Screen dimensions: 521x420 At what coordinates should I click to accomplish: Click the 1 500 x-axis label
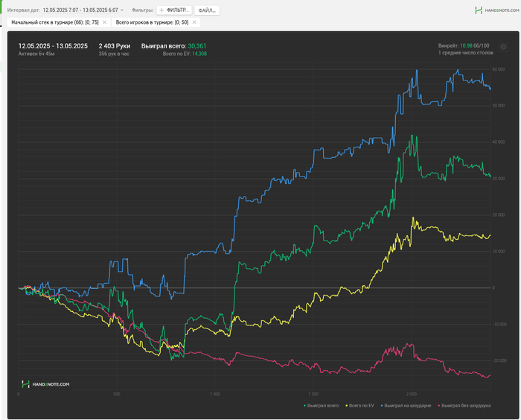[313, 394]
